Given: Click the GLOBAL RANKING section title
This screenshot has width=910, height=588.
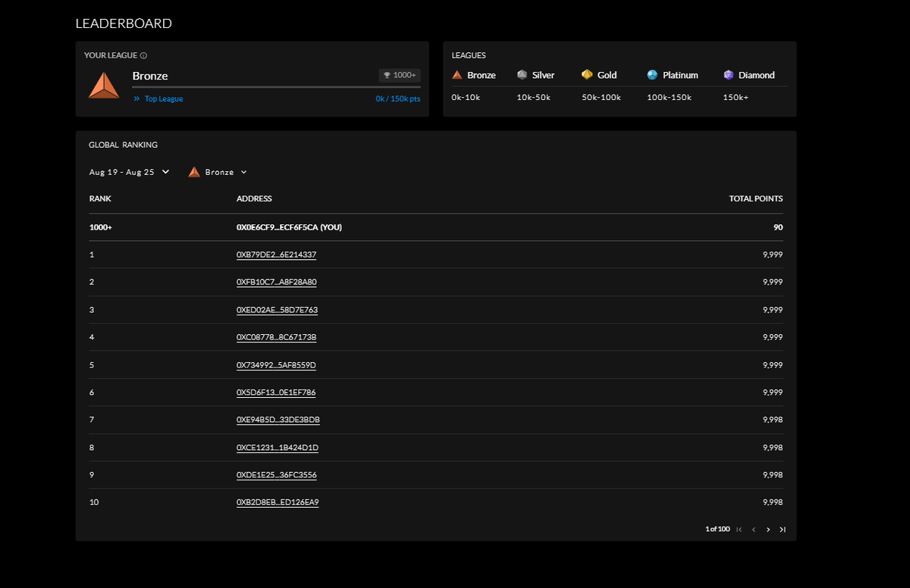Looking at the screenshot, I should click(123, 145).
